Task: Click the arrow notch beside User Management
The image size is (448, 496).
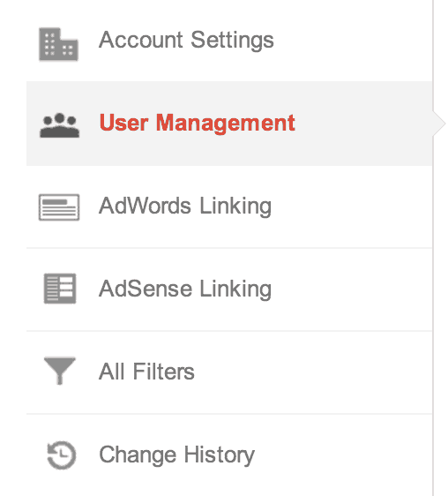Action: 439,124
